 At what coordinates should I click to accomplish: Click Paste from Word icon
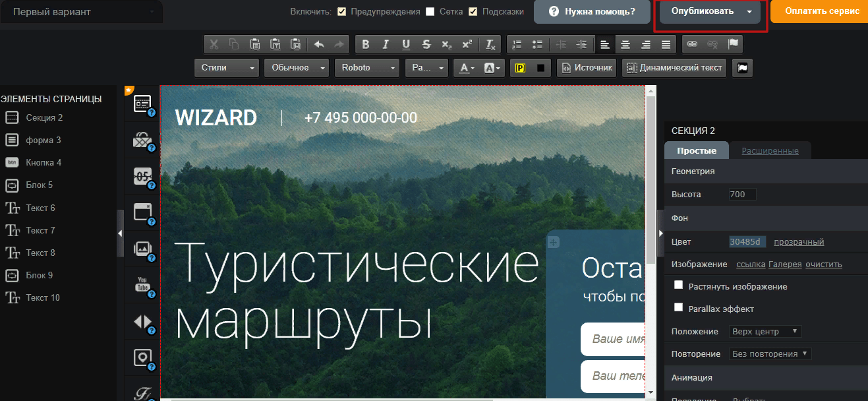[296, 44]
